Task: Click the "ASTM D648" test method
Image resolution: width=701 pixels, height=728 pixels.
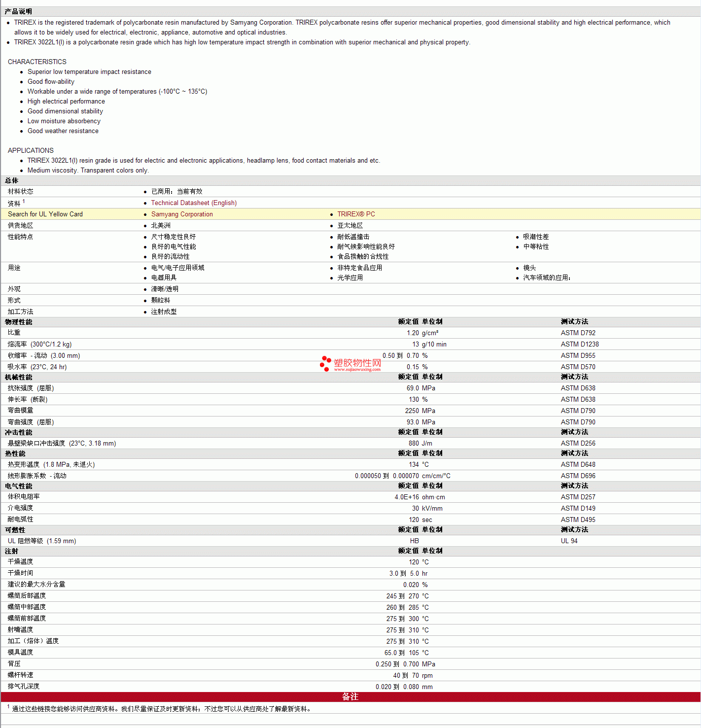Action: [x=578, y=465]
